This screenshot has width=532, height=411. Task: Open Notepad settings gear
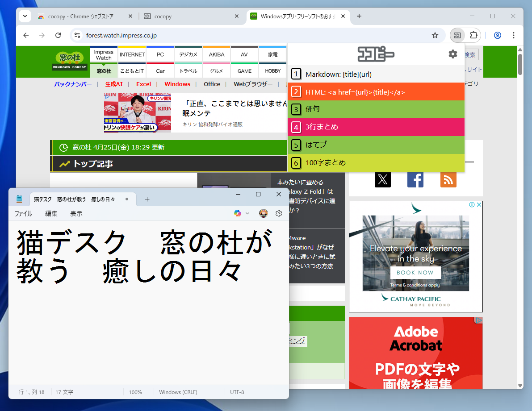point(279,213)
